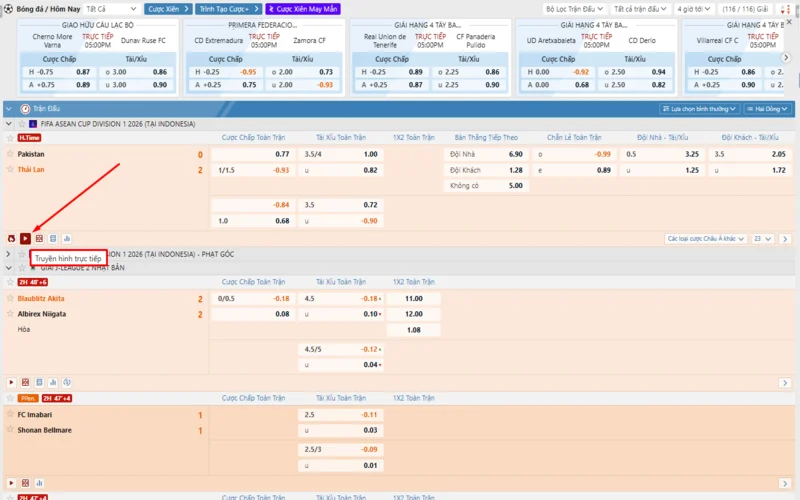Favorite the H.Time match row star
This screenshot has width=800, height=500.
10,138
